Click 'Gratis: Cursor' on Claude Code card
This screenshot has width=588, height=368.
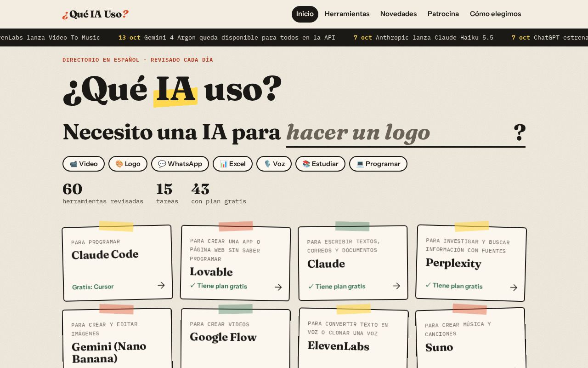point(93,287)
